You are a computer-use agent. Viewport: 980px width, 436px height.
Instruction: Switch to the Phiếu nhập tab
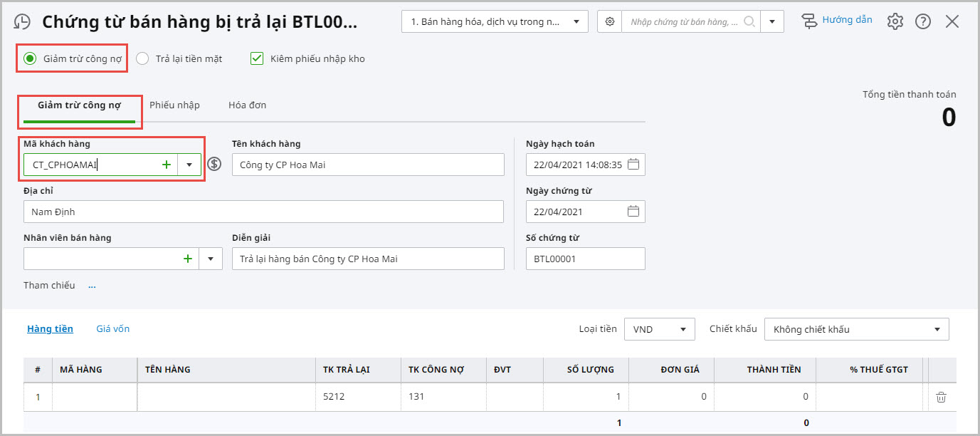(174, 105)
